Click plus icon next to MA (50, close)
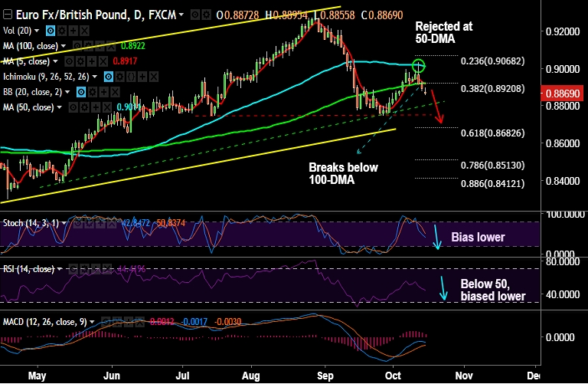The width and height of the screenshot is (588, 384). (96, 108)
